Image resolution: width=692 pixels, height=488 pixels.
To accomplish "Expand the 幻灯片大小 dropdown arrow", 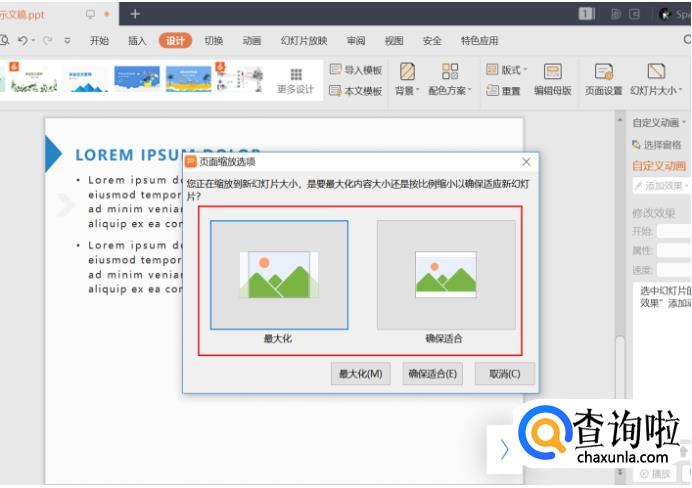I will pos(680,90).
